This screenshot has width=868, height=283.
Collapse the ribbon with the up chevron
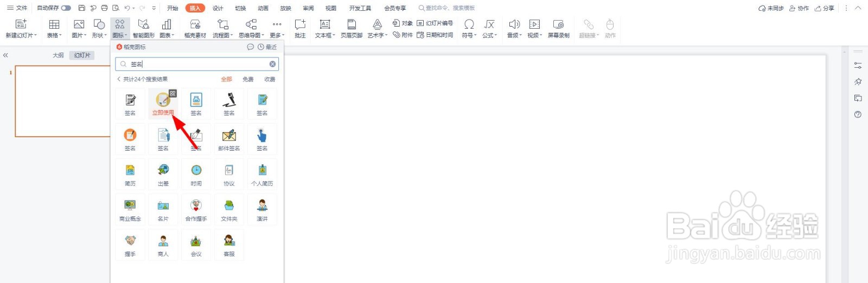click(858, 8)
